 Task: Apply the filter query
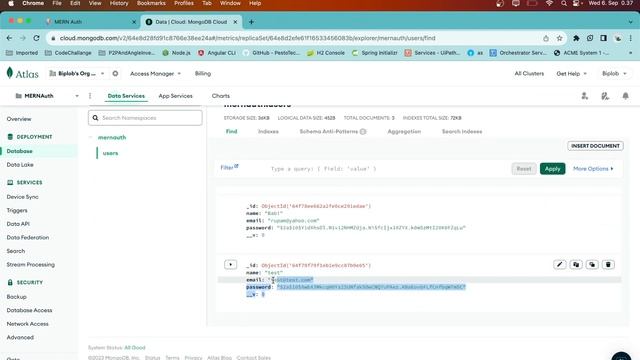click(x=552, y=169)
